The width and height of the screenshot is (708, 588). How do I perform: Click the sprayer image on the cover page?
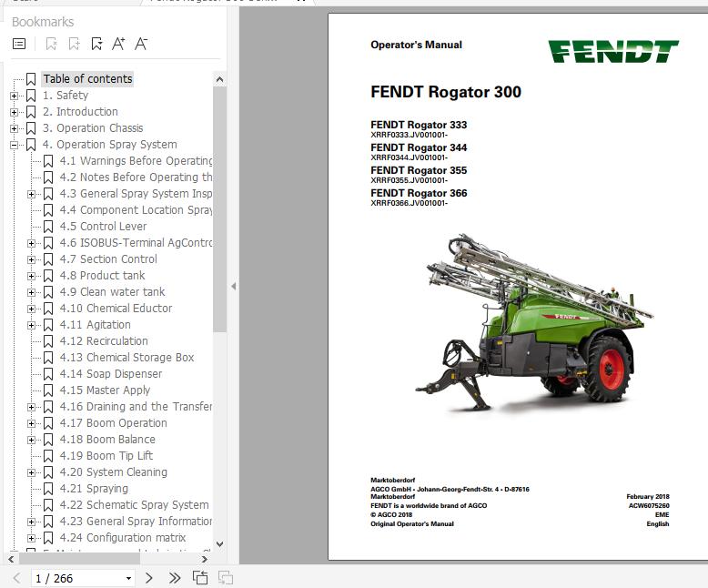tap(534, 323)
